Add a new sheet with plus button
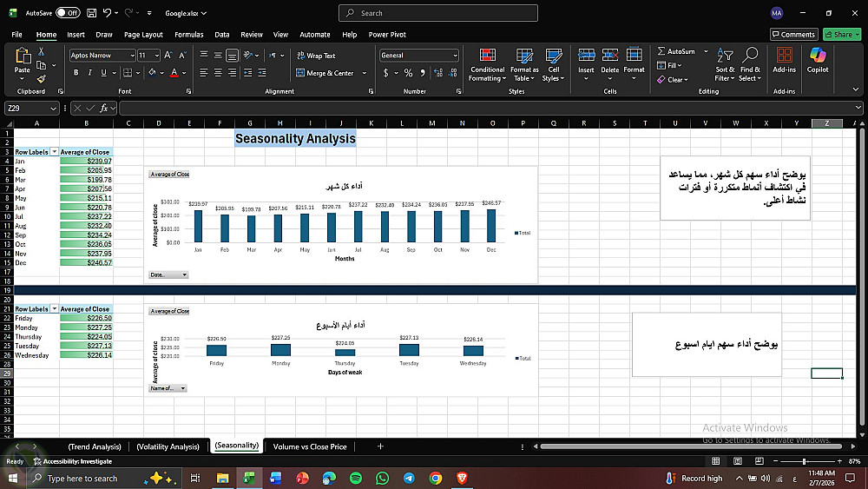Viewport: 868px width, 489px height. (380, 446)
